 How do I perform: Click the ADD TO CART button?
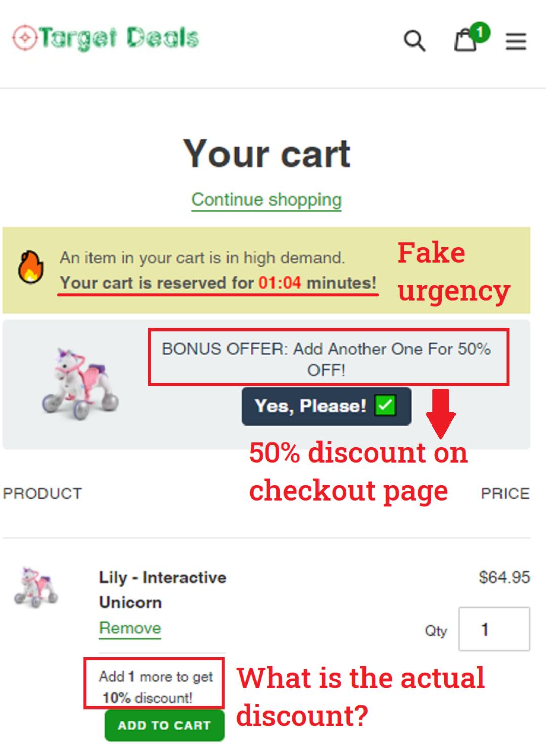[x=164, y=726]
